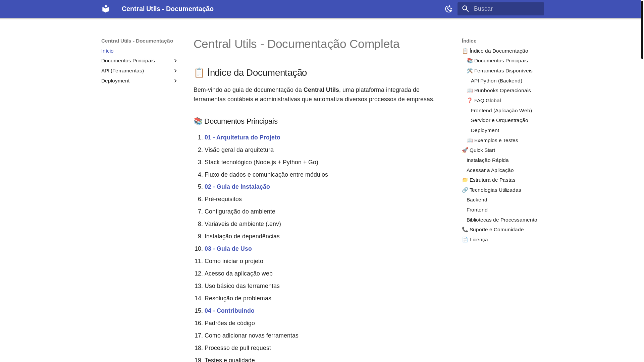Click list item 'Padrões de código'
The image size is (644, 362).
(x=230, y=323)
